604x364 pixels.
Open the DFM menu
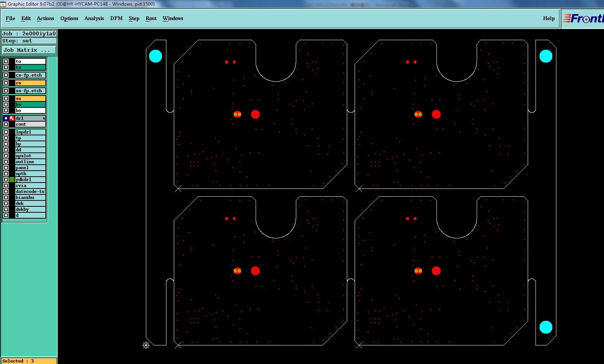[x=116, y=18]
